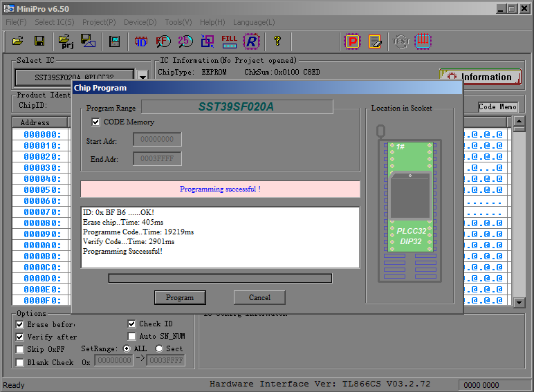The height and width of the screenshot is (392, 534).
Task: Program chip with the P chip icon
Action: pos(353,41)
